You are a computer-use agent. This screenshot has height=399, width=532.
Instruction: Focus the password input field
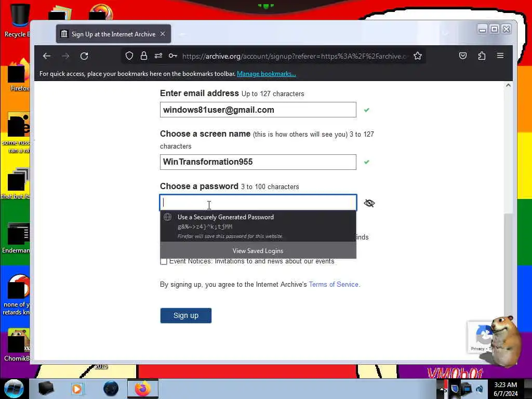(x=258, y=203)
